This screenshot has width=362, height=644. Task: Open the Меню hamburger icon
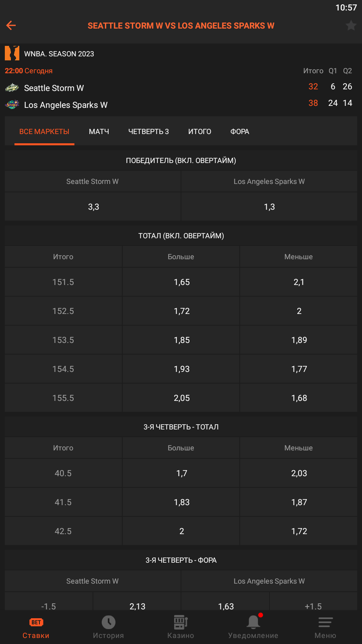325,622
